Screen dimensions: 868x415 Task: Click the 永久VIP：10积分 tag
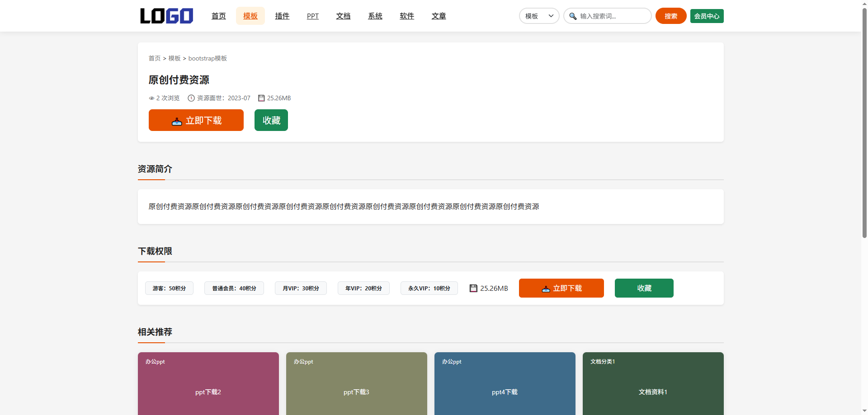[x=429, y=288]
